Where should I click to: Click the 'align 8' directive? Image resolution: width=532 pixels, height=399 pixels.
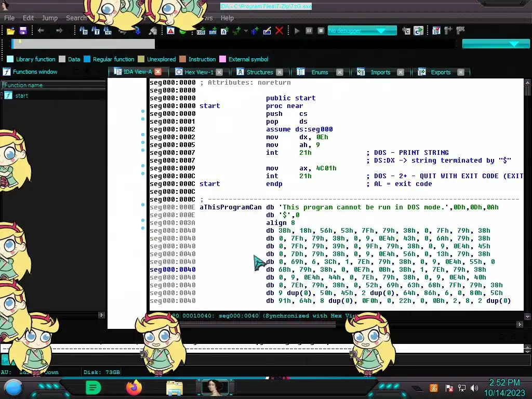(x=280, y=223)
